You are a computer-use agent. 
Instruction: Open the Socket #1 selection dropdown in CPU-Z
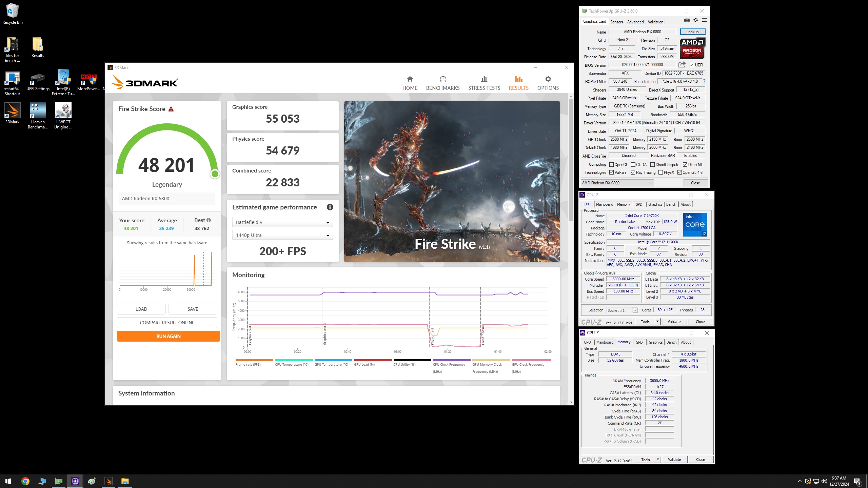[x=622, y=310]
